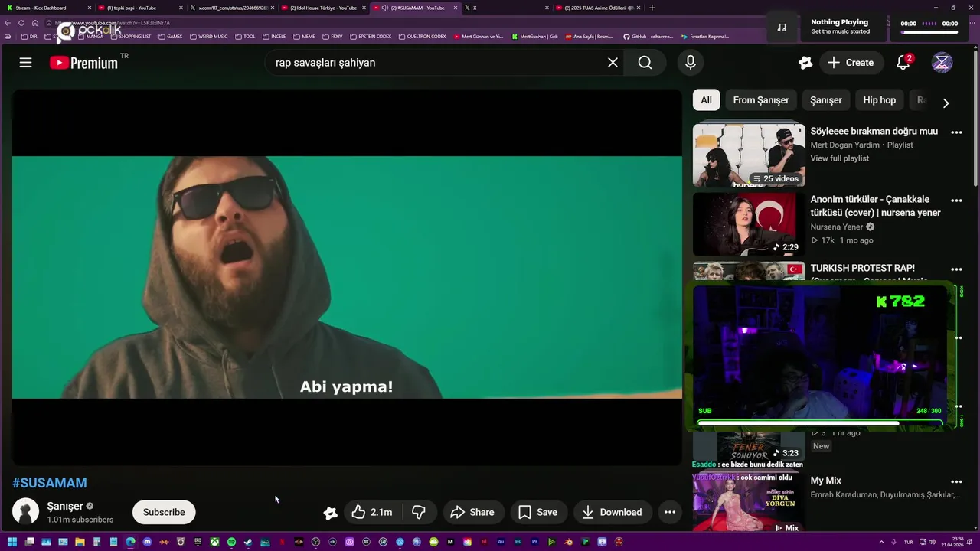
Task: Go back with browser back arrow
Action: click(x=8, y=23)
